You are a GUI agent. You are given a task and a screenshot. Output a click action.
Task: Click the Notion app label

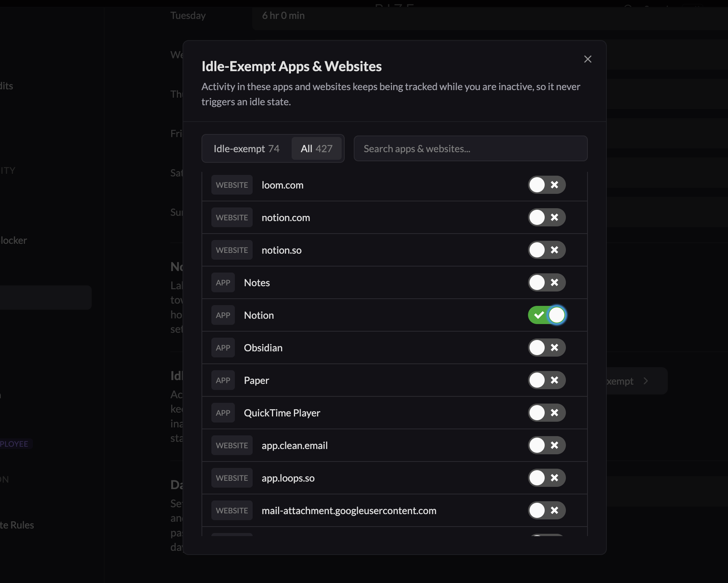[259, 315]
